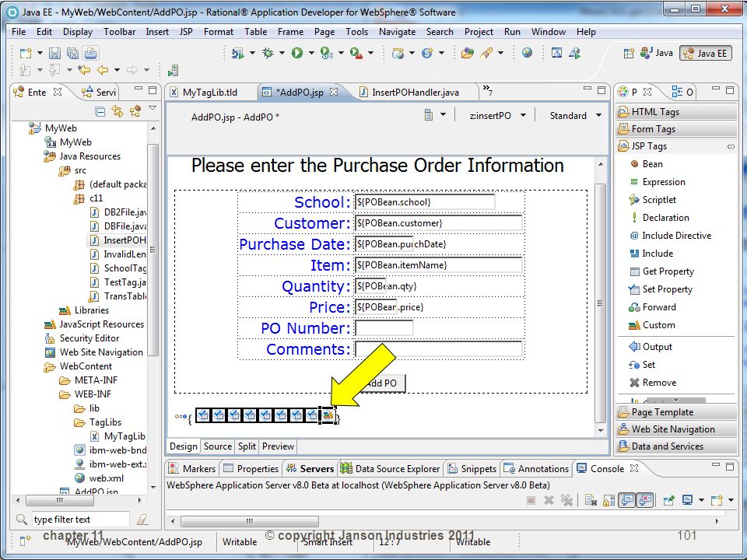Open the Servers view tab
The image size is (747, 560).
tap(310, 469)
